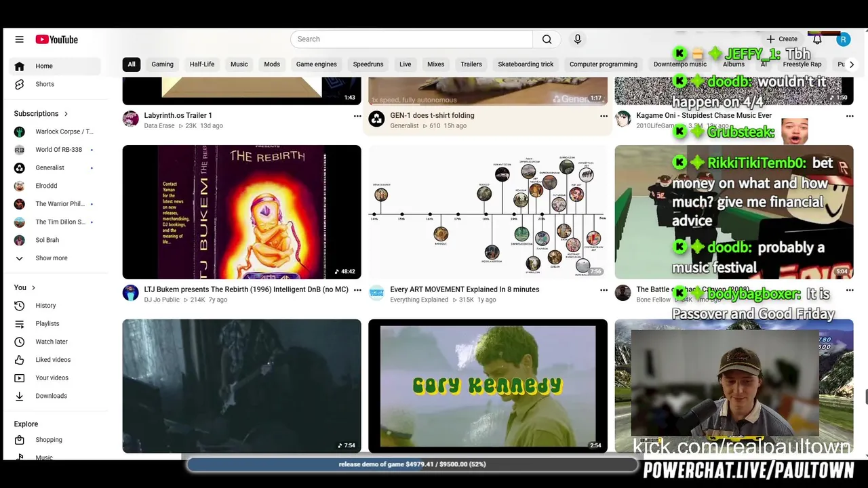Select the Gaming filter chip
The image size is (868, 488).
pos(162,64)
